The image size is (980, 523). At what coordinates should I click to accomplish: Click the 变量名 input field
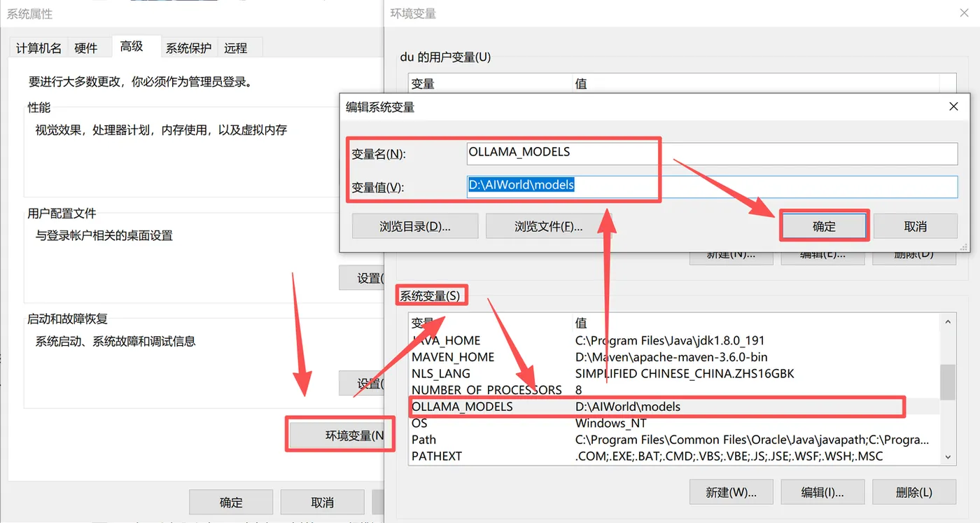tap(712, 153)
